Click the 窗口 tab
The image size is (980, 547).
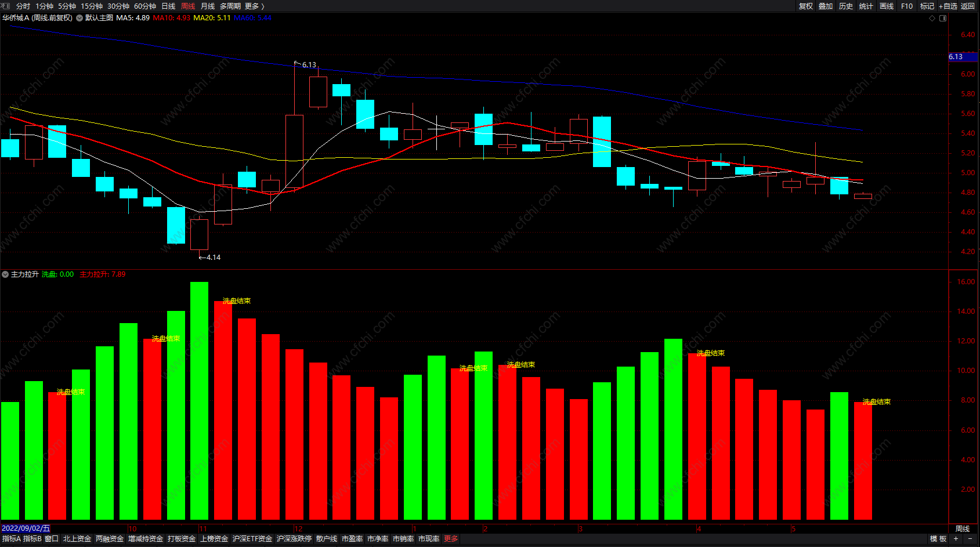click(52, 539)
